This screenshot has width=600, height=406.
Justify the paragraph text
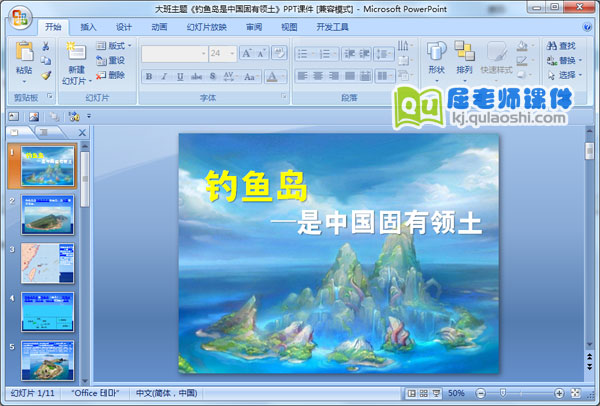tap(349, 76)
